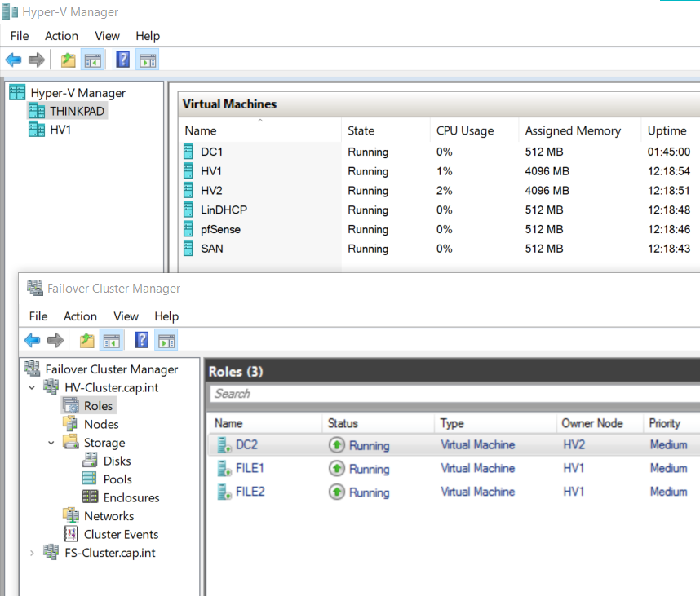Select Failover Cluster Manager root tree node
Viewport: 700px width, 596px height.
pyautogui.click(x=112, y=369)
